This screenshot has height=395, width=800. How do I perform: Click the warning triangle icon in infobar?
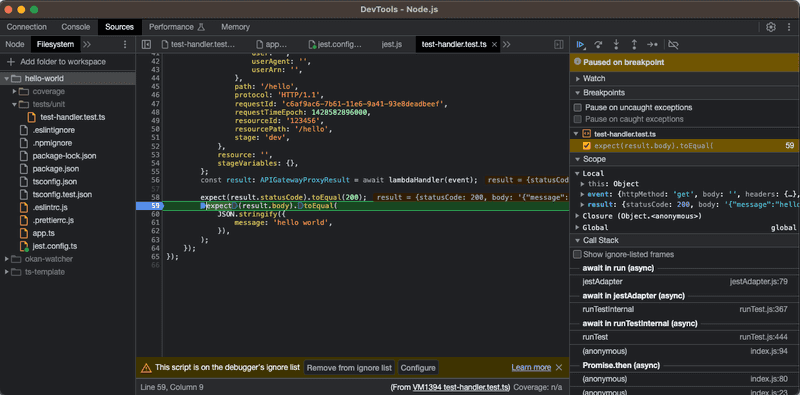[x=146, y=367]
